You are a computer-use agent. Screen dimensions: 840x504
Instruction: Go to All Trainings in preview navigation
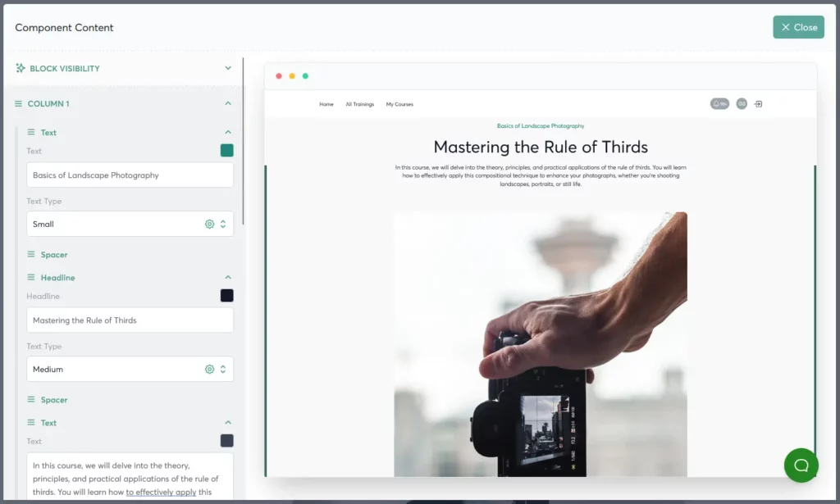pos(359,104)
